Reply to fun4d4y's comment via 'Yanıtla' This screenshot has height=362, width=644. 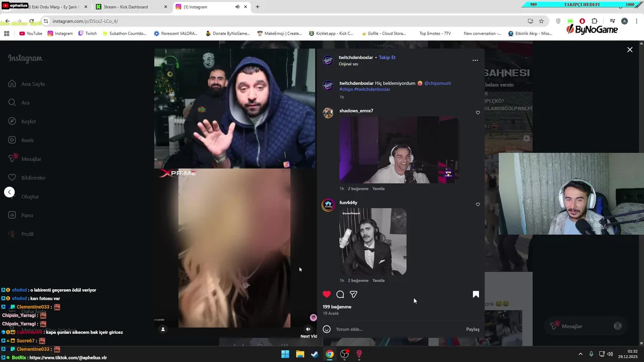point(378,281)
